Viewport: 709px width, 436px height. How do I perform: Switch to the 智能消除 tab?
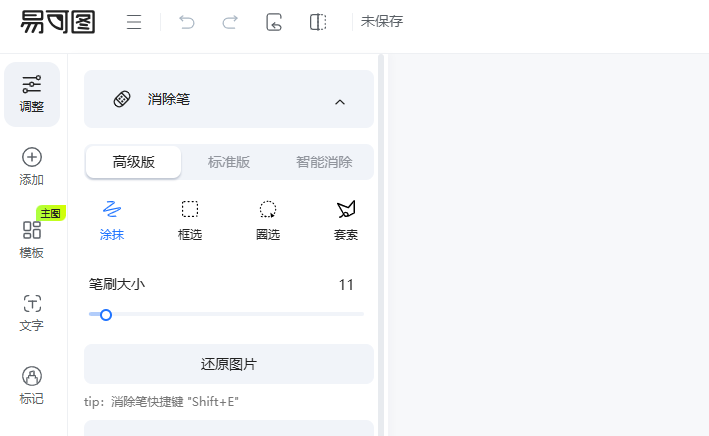tap(325, 162)
